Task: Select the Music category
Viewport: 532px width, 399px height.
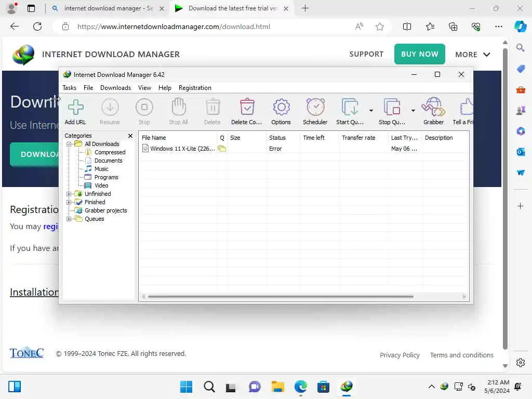Action: point(101,169)
